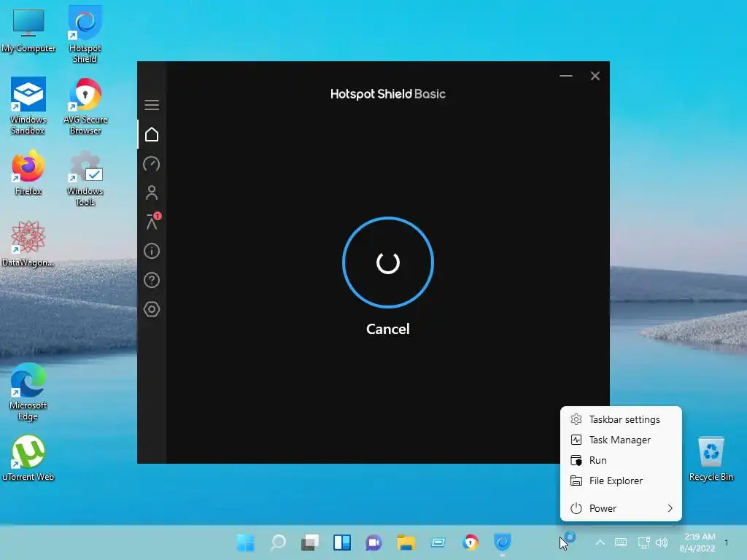Open the speed test gauge icon
Viewport: 747px width, 560px height.
click(152, 164)
